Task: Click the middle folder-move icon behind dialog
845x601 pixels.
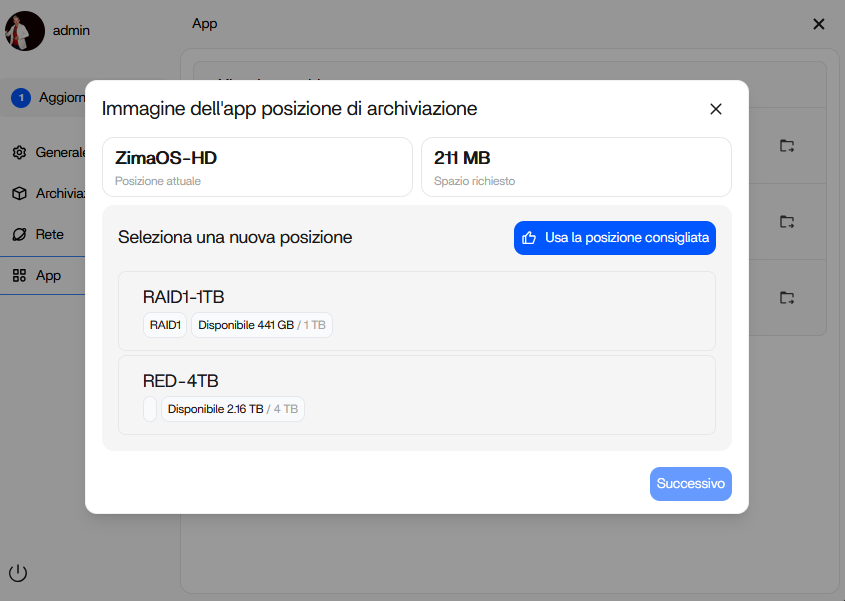Action: pyautogui.click(x=787, y=221)
